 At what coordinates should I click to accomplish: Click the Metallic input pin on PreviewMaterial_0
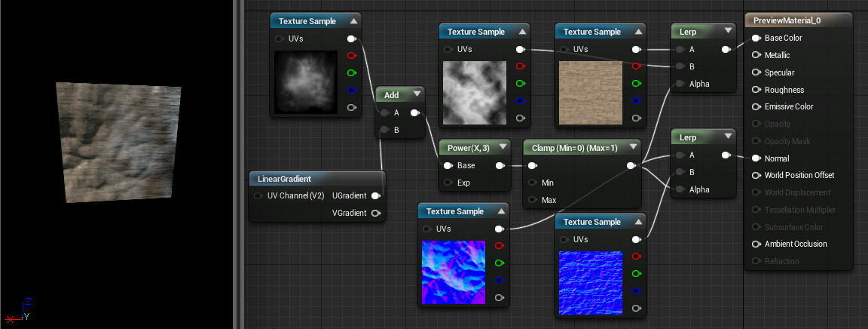click(756, 55)
